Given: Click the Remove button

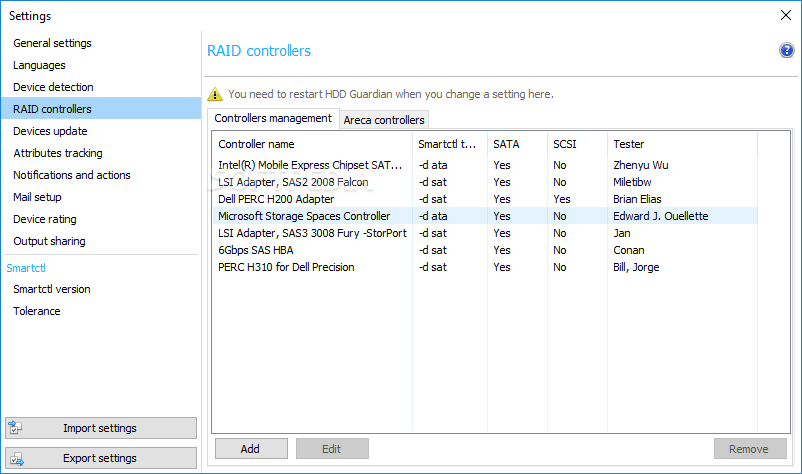Looking at the screenshot, I should [749, 448].
